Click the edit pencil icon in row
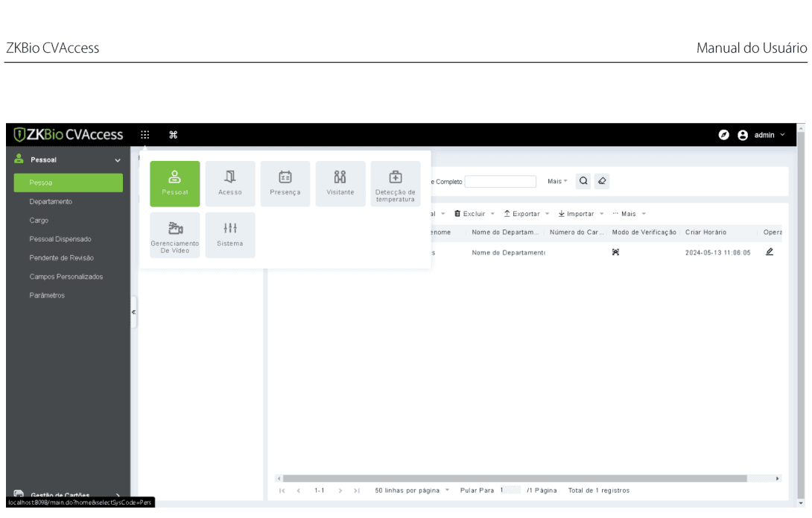Viewport: 812px width, 518px height. click(770, 252)
